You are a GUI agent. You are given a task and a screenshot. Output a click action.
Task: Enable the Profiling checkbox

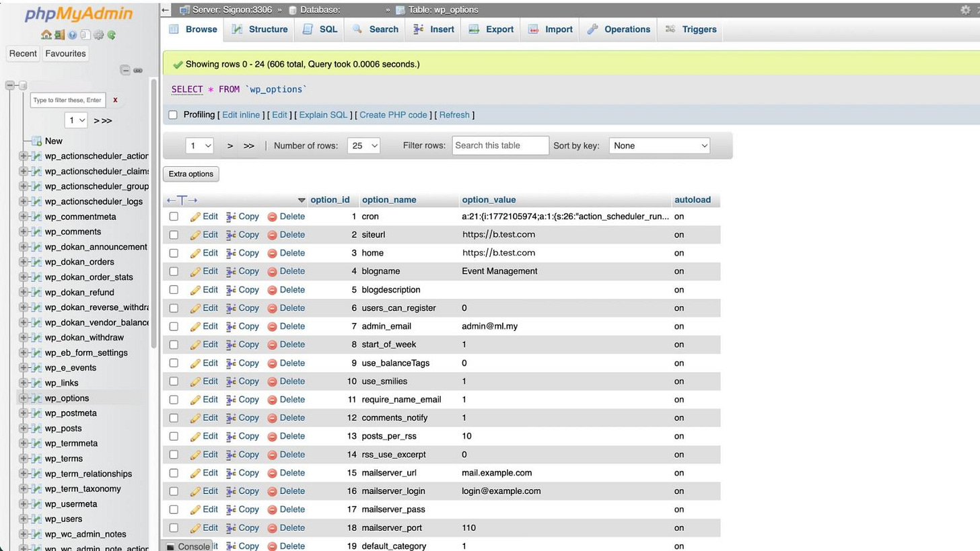click(x=173, y=115)
